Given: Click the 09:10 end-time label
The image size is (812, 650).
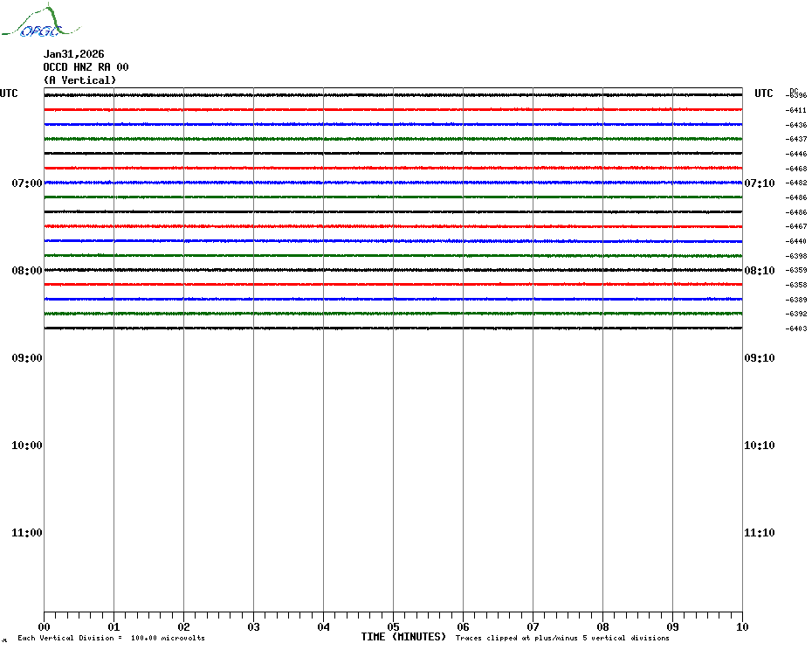Looking at the screenshot, I should pyautogui.click(x=760, y=358).
